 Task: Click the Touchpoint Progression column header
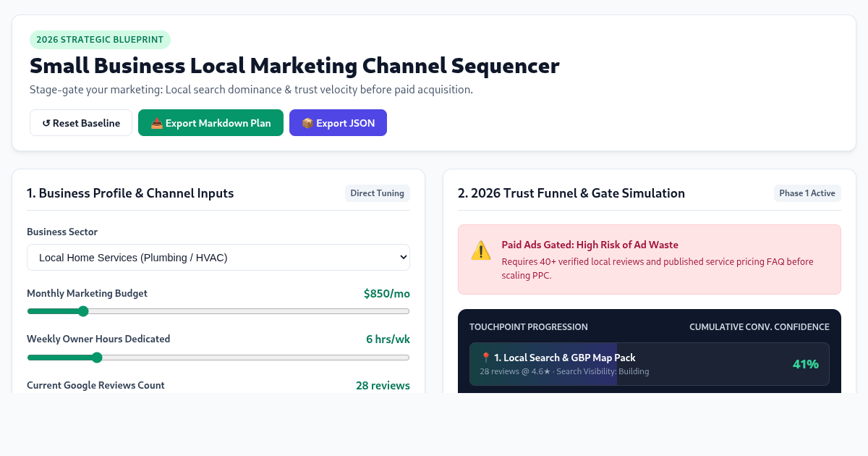tap(529, 327)
